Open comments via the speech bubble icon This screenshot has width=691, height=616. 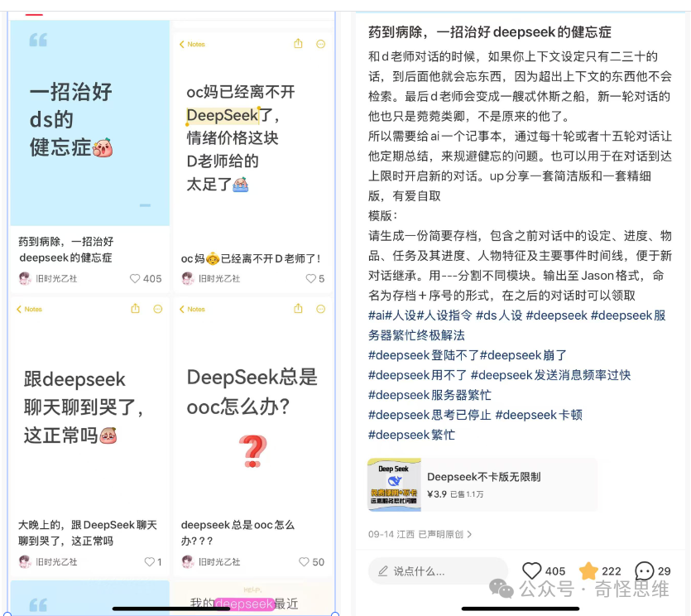[x=644, y=570]
